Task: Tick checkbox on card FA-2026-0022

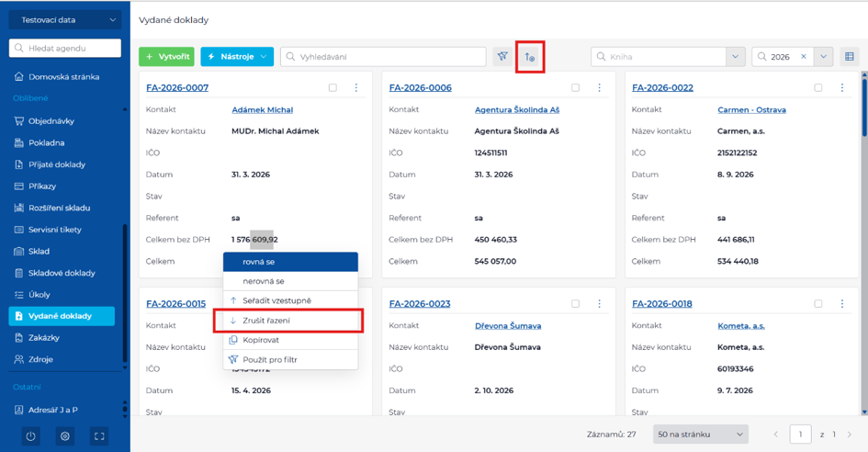Action: coord(818,87)
